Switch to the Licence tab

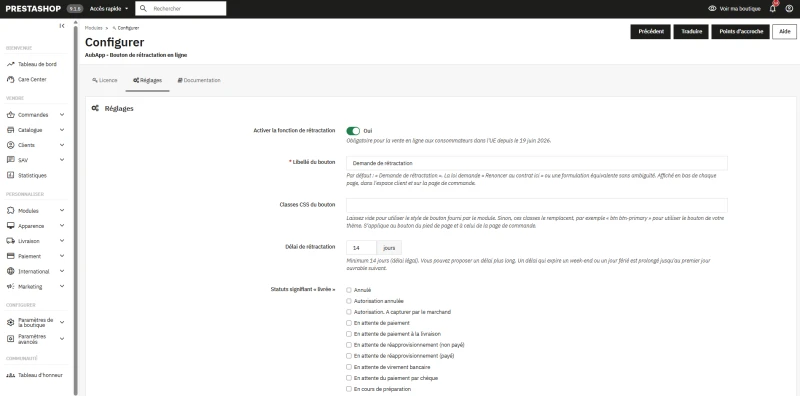tap(105, 81)
